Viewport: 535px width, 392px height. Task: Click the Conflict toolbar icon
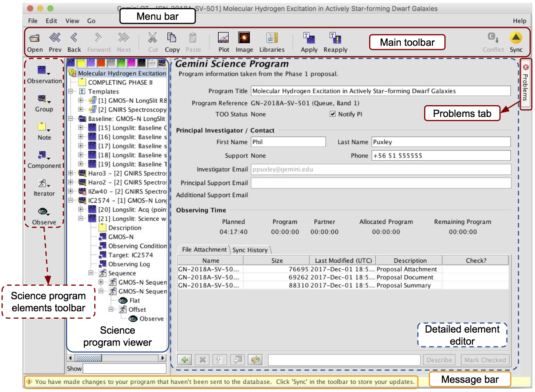493,37
